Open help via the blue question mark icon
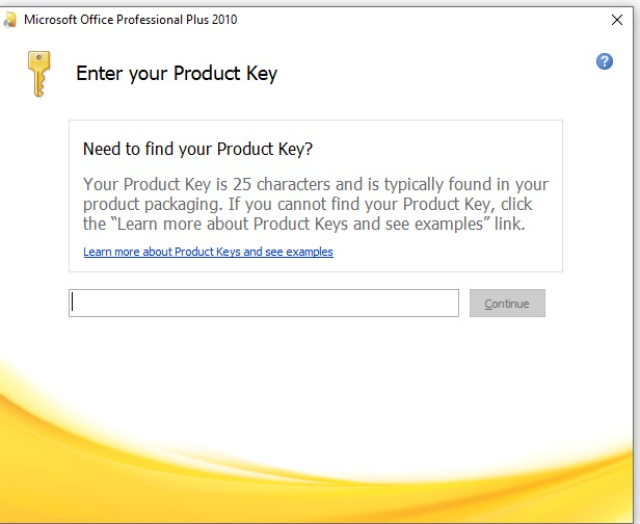This screenshot has width=640, height=524. pyautogui.click(x=604, y=62)
